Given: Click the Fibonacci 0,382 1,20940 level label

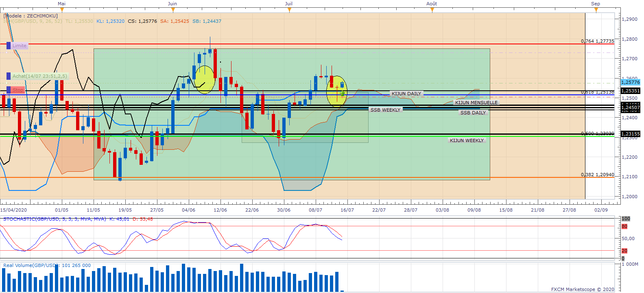Looking at the screenshot, I should pyautogui.click(x=598, y=175).
